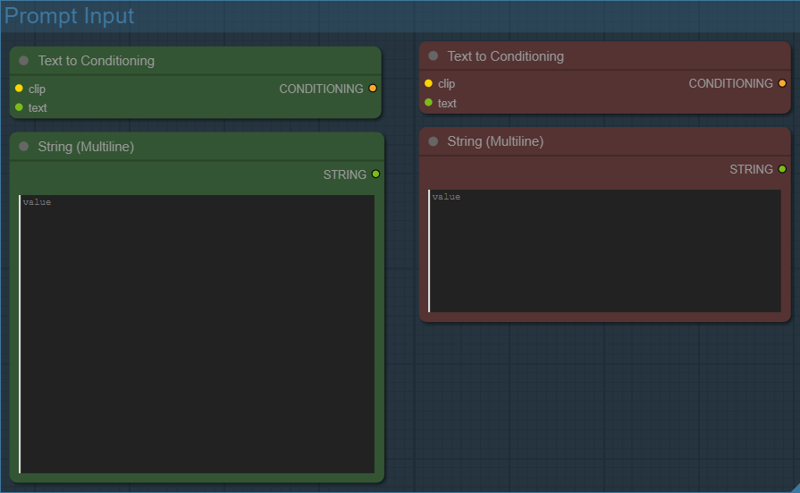
Task: Click the orange CONDITIONING output port on red node
Action: pos(782,84)
